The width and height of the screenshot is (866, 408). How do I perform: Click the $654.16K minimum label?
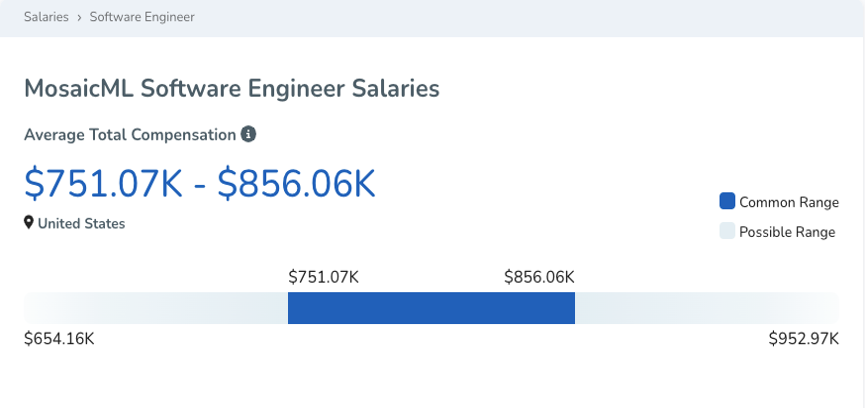pyautogui.click(x=59, y=339)
